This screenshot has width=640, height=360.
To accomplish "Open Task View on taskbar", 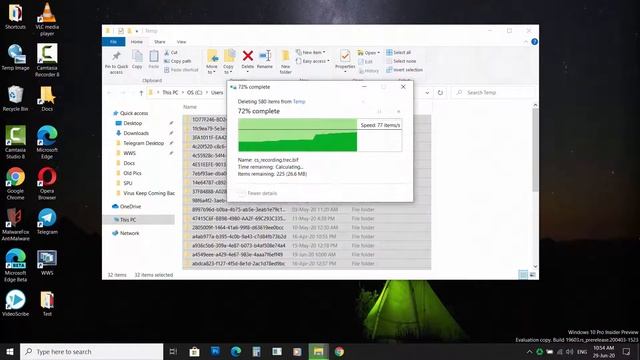I will tap(173, 351).
